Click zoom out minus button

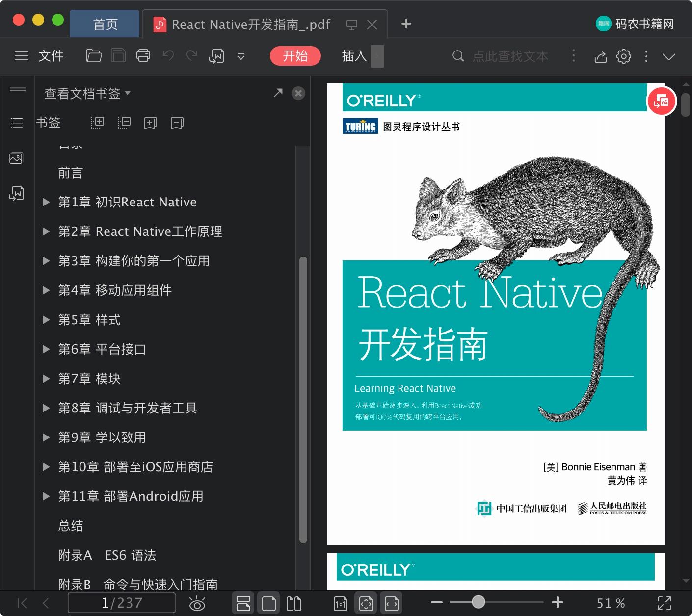[437, 602]
